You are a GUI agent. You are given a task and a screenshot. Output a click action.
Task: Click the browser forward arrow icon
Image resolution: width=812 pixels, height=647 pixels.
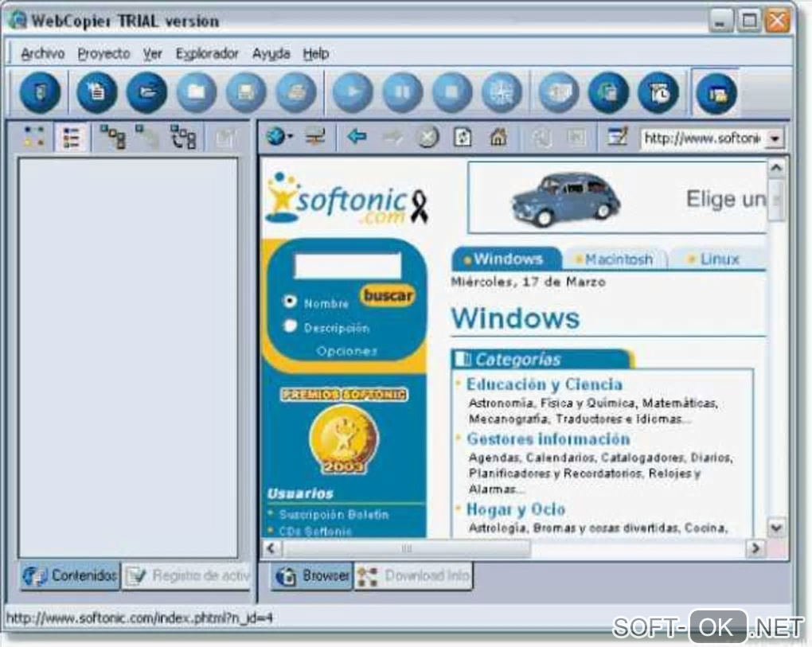pos(392,137)
